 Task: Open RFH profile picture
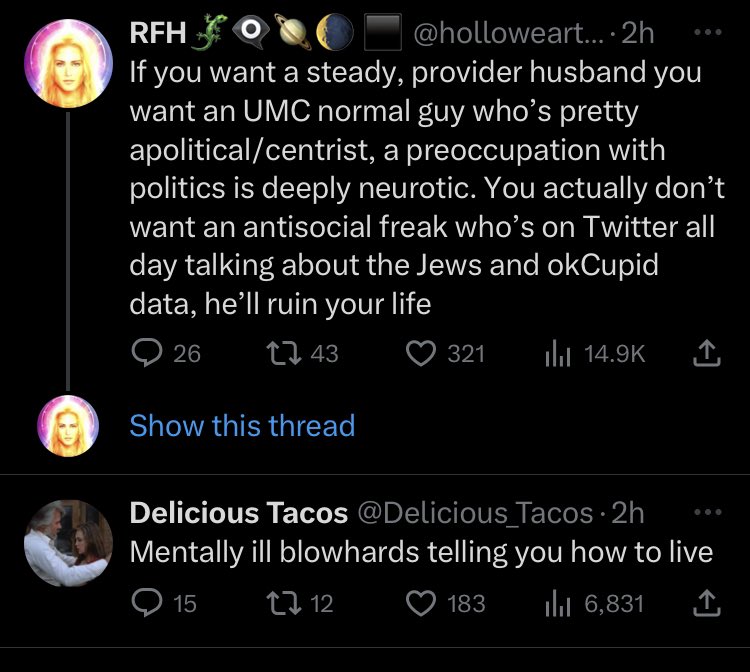pyautogui.click(x=68, y=63)
